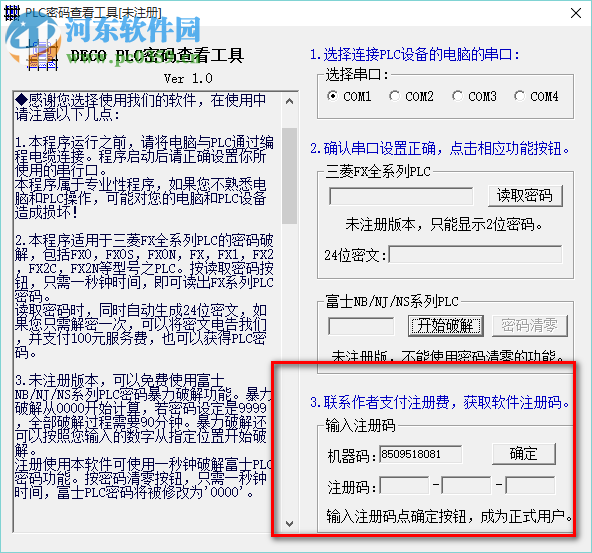Select the 机器码 field showing 8509518081
The height and width of the screenshot is (553, 592).
coord(421,454)
